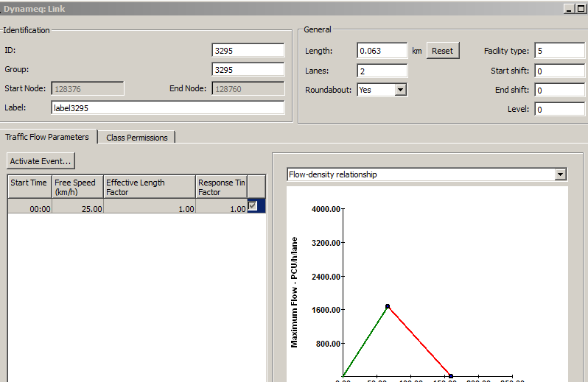
Task: Select the 00:00 start time cell
Action: [x=30, y=206]
